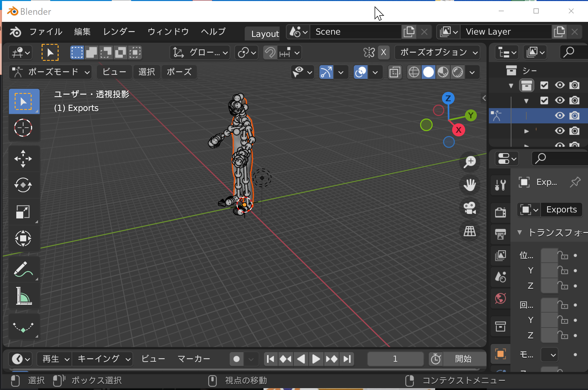The width and height of the screenshot is (588, 390).
Task: Click the new scene copy icon
Action: (409, 32)
